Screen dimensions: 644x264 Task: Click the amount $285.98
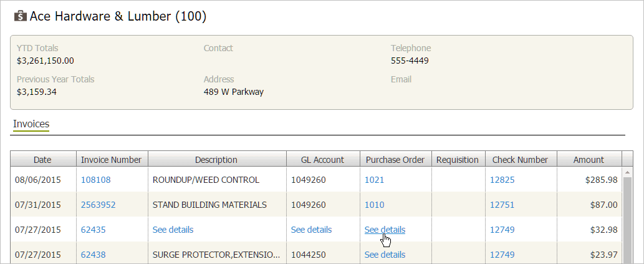(601, 180)
